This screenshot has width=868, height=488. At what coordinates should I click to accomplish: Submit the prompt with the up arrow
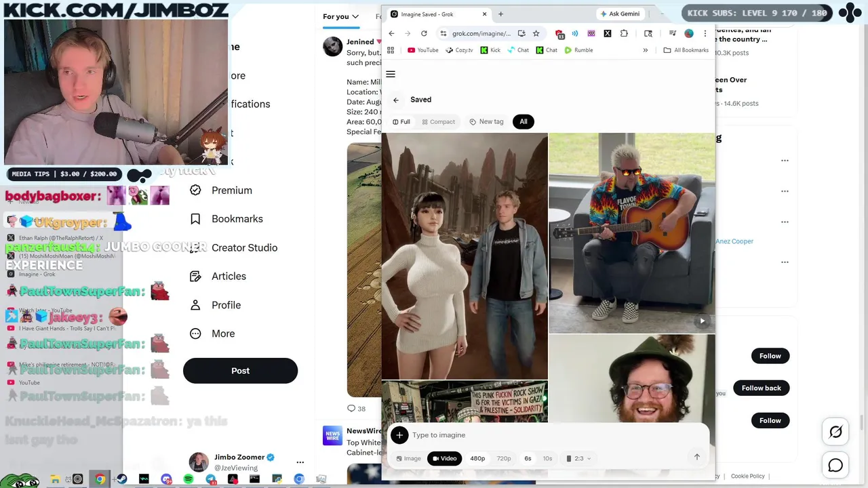696,457
